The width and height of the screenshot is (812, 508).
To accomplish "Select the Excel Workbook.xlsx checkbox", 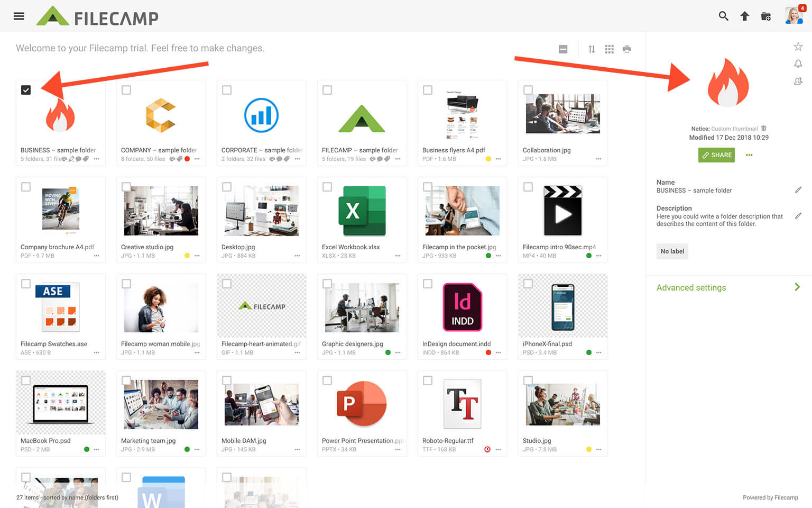I will tap(327, 187).
